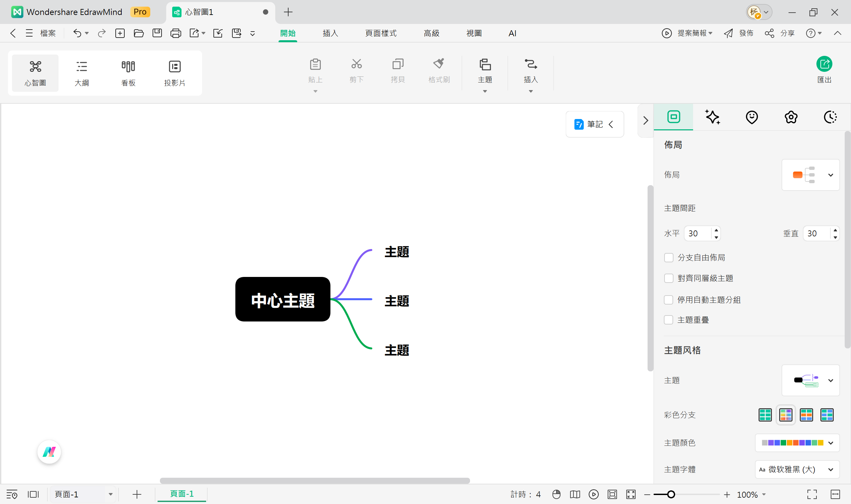Open 投影片 (slides) view
The width and height of the screenshot is (851, 504).
[175, 72]
